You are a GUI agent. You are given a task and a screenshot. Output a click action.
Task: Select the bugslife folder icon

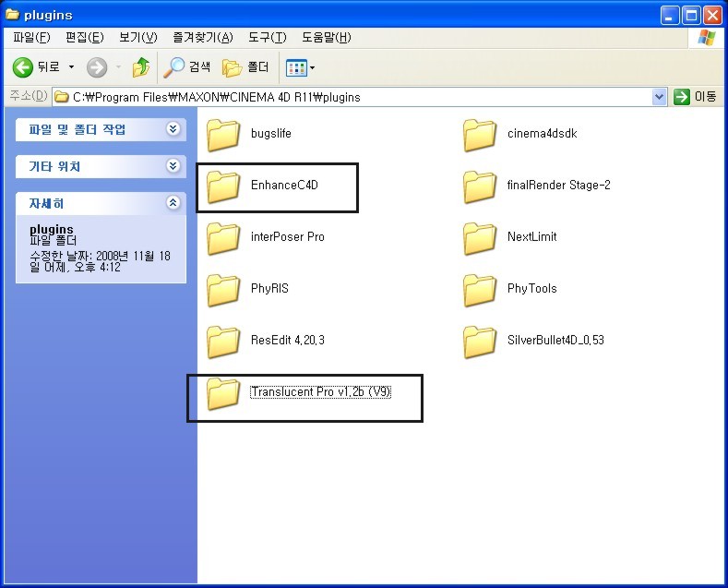[x=223, y=135]
